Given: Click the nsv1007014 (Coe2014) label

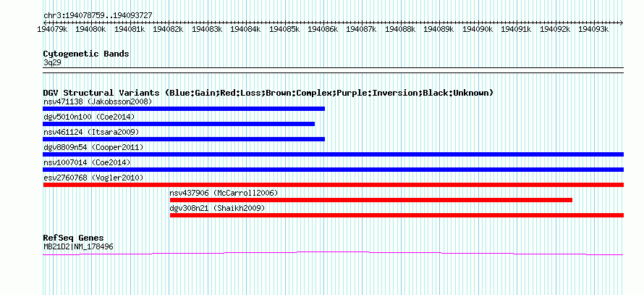Looking at the screenshot, I should pyautogui.click(x=87, y=162).
